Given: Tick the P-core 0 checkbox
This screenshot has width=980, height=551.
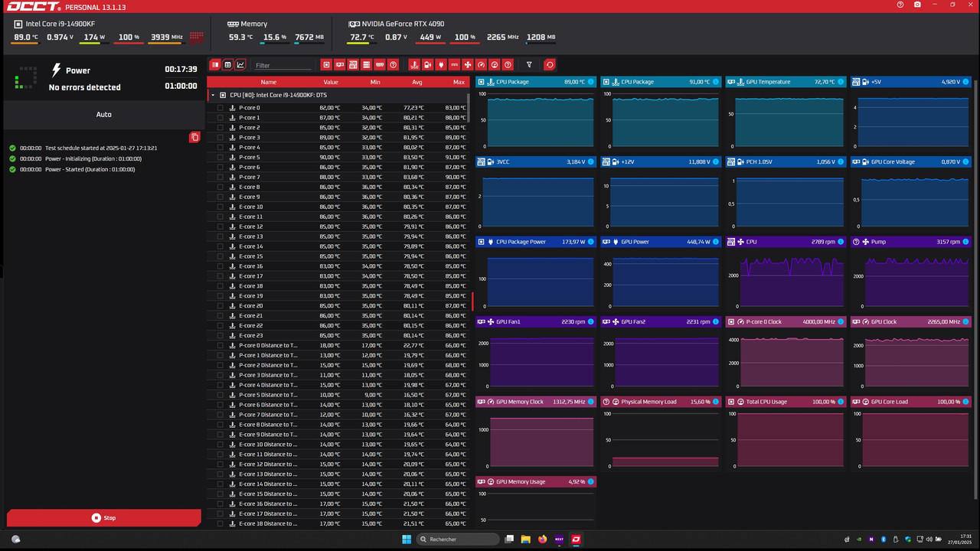Looking at the screenshot, I should tap(220, 108).
